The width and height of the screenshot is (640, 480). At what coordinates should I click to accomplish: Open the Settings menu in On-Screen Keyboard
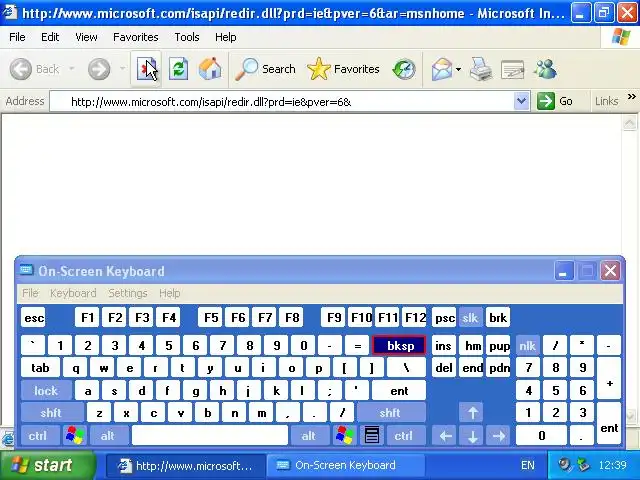128,293
